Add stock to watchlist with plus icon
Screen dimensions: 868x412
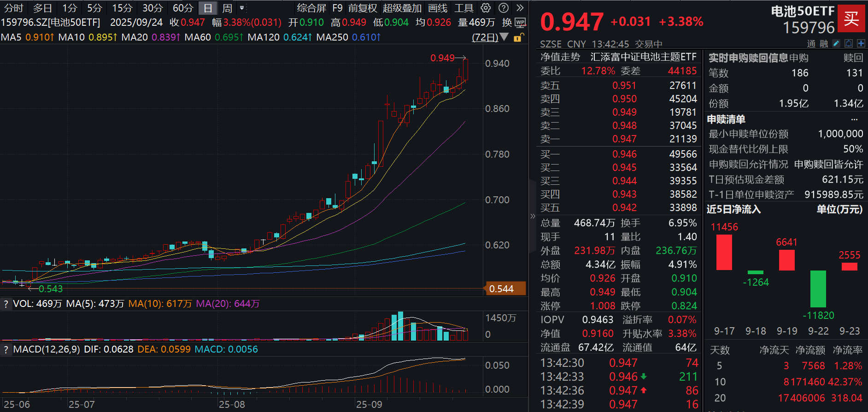point(861,43)
